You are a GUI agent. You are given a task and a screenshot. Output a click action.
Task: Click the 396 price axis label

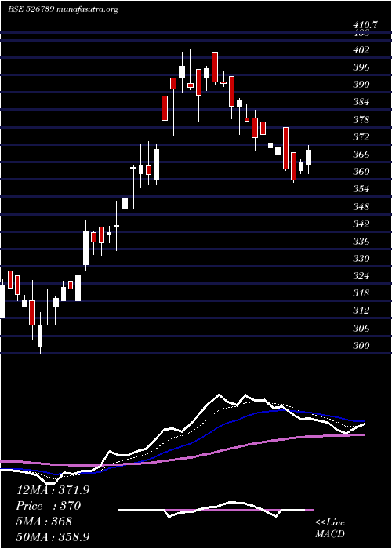tap(361, 67)
